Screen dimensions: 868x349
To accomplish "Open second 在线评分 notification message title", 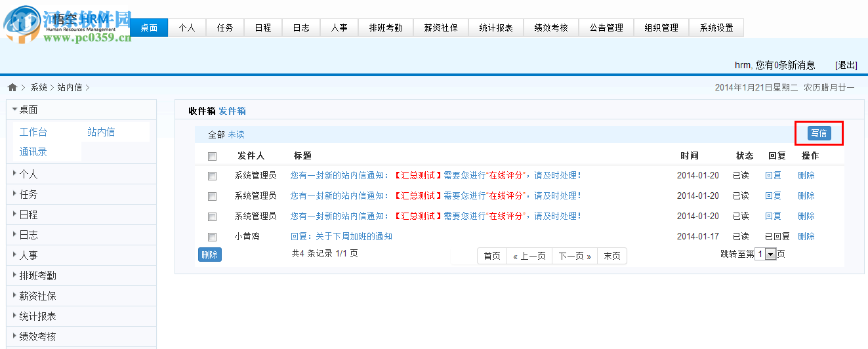I will tap(436, 195).
